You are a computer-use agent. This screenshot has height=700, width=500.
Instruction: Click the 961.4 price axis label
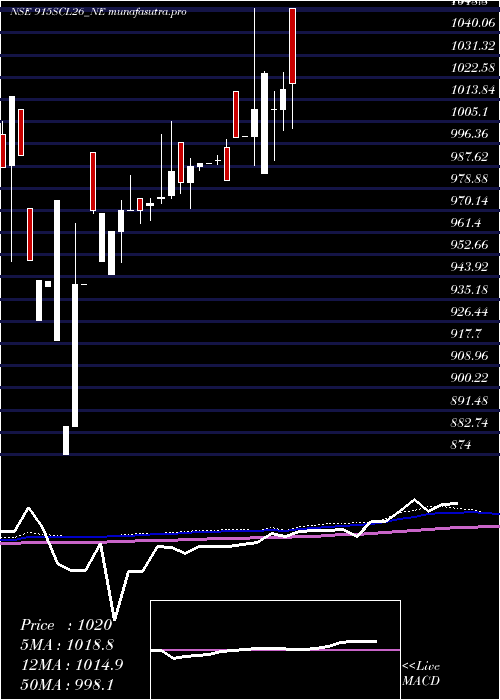point(466,223)
